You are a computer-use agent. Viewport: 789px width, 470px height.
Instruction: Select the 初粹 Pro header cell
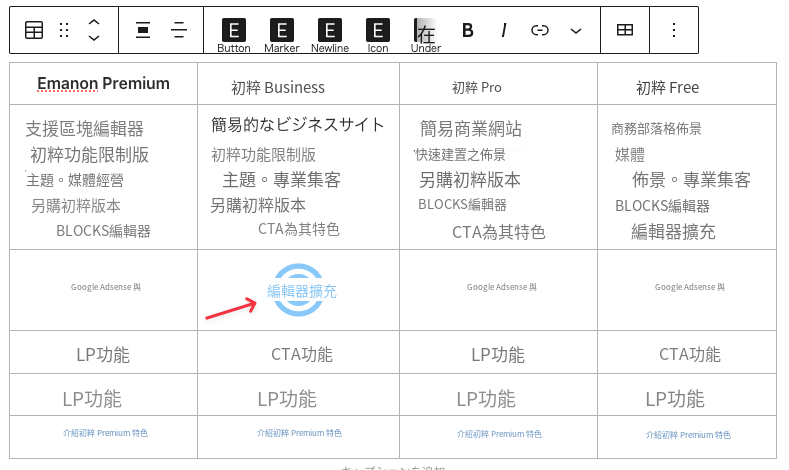pos(498,84)
